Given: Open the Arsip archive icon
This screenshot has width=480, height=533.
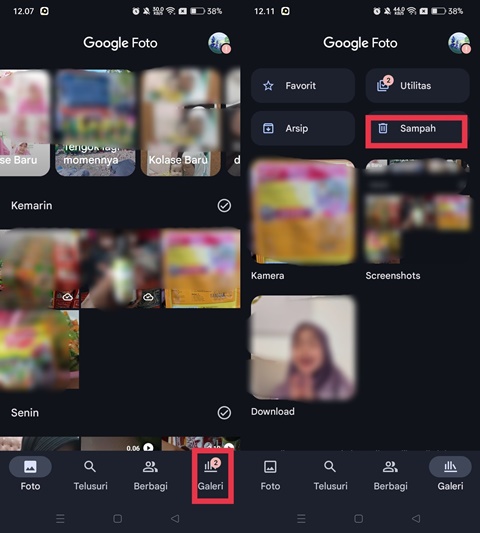Looking at the screenshot, I should [x=268, y=128].
